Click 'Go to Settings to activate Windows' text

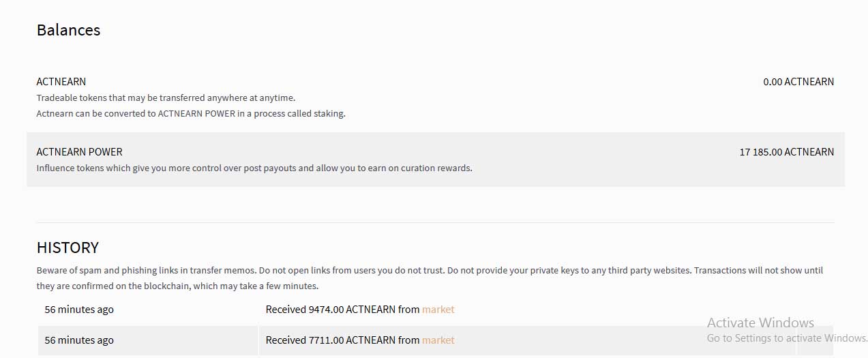tap(786, 338)
